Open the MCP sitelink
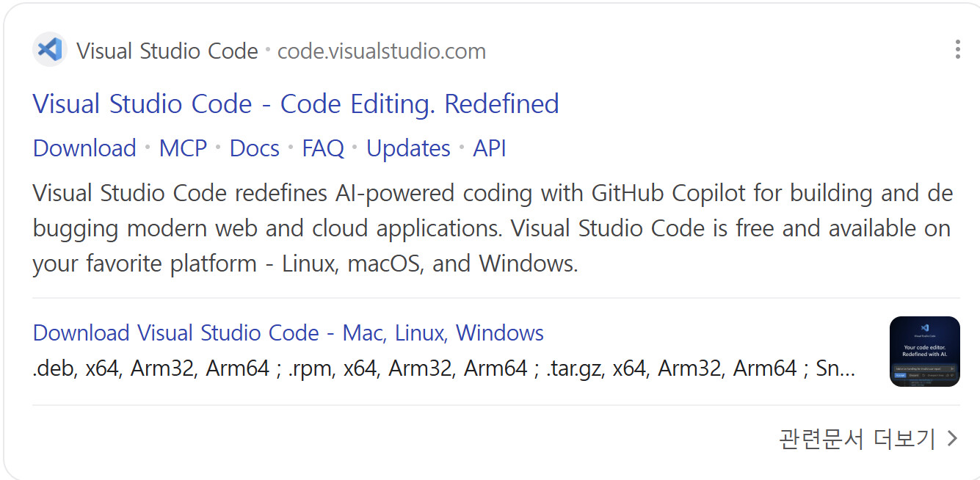980x480 pixels. click(x=183, y=148)
